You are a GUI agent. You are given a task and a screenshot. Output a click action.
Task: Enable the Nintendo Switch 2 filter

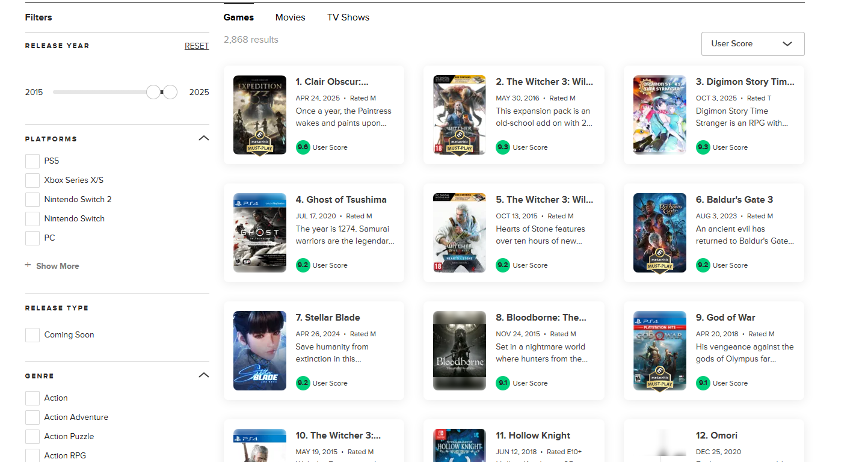point(32,200)
